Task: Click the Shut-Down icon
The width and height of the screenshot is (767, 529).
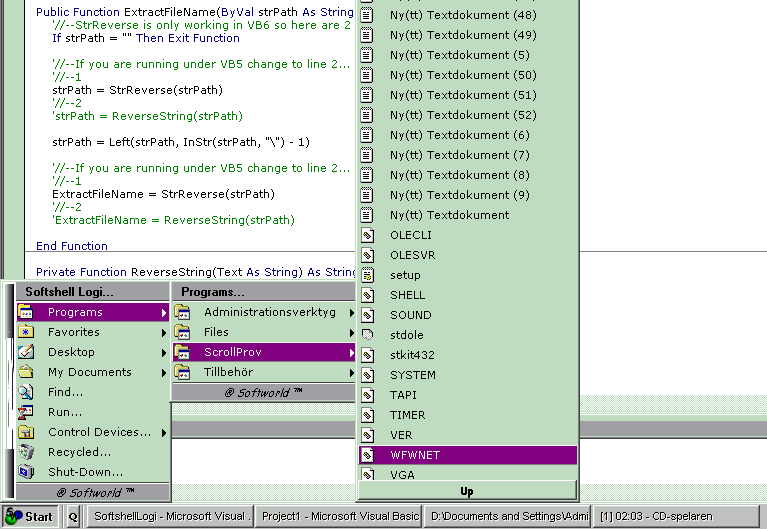Action: click(x=26, y=472)
